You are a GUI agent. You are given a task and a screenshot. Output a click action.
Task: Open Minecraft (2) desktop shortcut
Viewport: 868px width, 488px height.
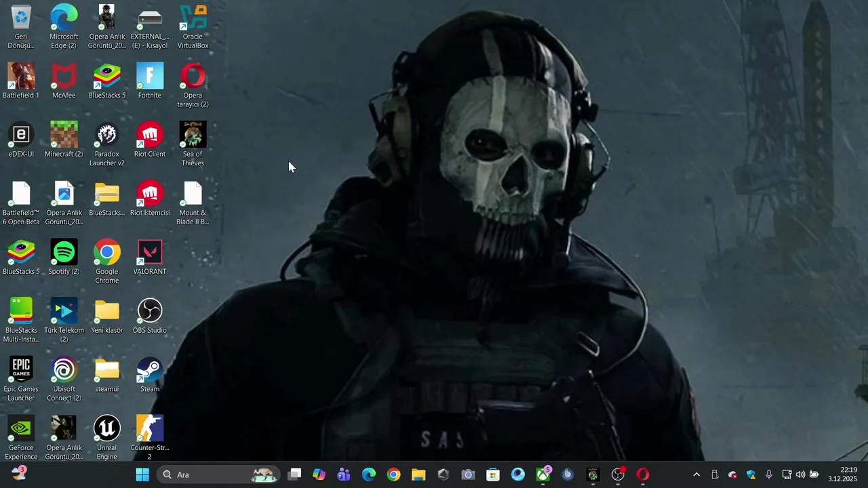click(x=64, y=140)
